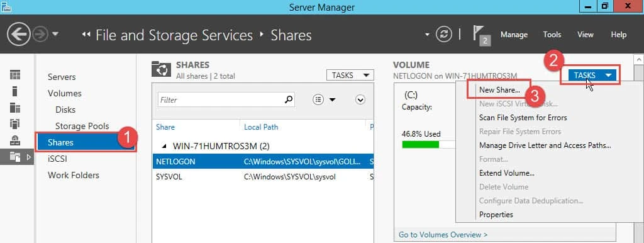This screenshot has width=644, height=243.
Task: Click the SYSVOL local path C:\Windows\SYSVOL\sysvol
Action: pos(290,177)
